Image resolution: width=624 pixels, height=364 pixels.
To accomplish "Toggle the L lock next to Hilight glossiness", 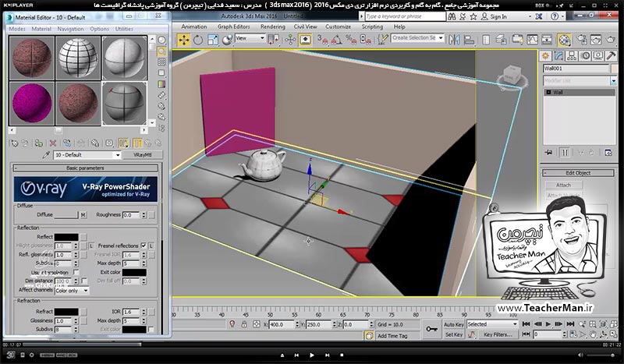I will click(91, 246).
